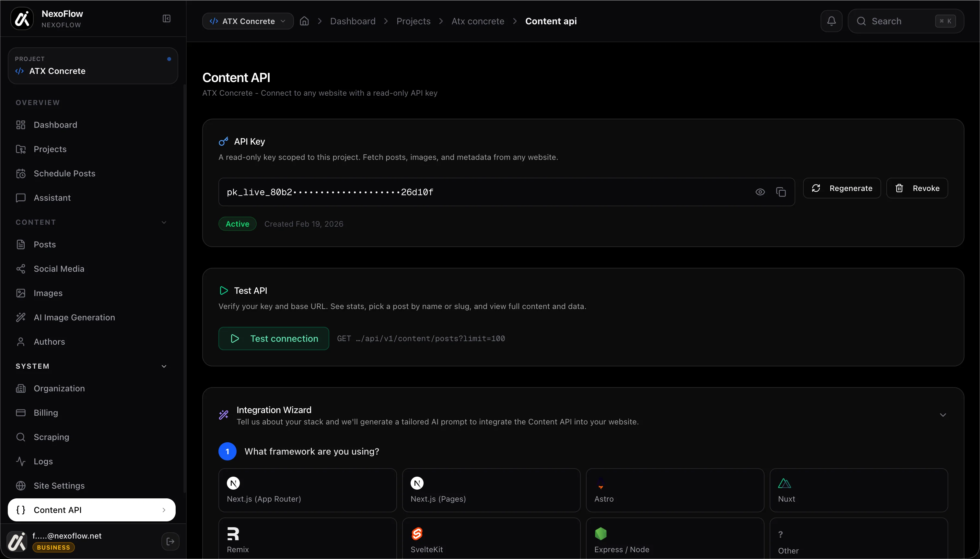Select the Astro framework option

pos(674,490)
